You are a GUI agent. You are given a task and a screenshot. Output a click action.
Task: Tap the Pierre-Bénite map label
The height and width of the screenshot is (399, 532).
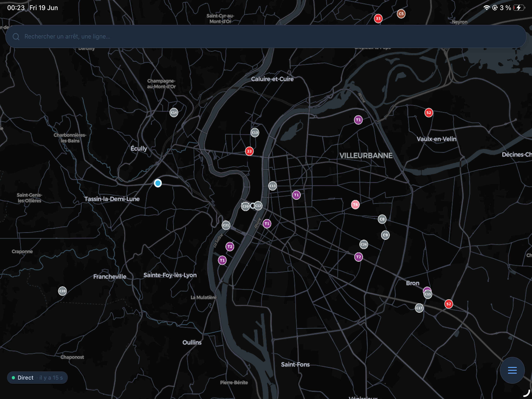[234, 382]
